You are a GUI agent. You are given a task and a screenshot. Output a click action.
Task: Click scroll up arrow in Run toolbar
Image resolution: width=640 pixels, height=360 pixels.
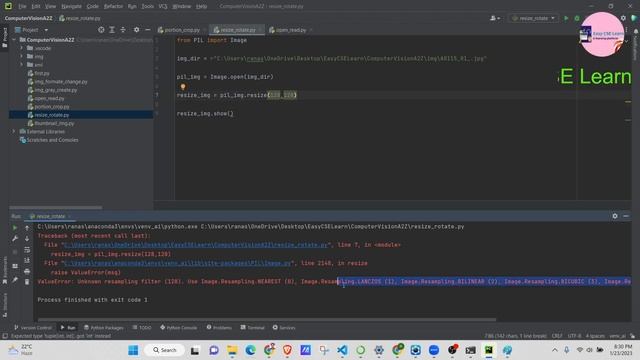tap(27, 228)
